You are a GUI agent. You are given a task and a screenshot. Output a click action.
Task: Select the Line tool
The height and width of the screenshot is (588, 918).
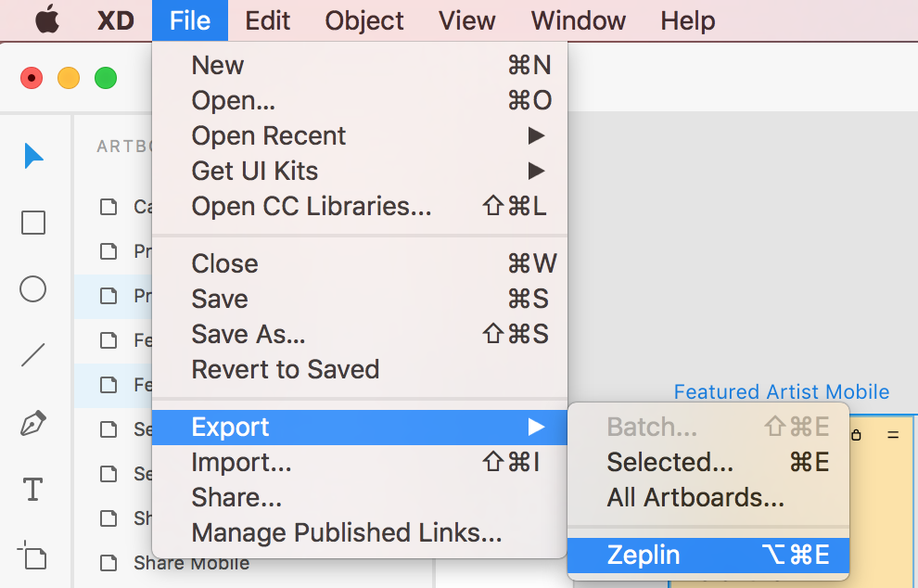32,354
